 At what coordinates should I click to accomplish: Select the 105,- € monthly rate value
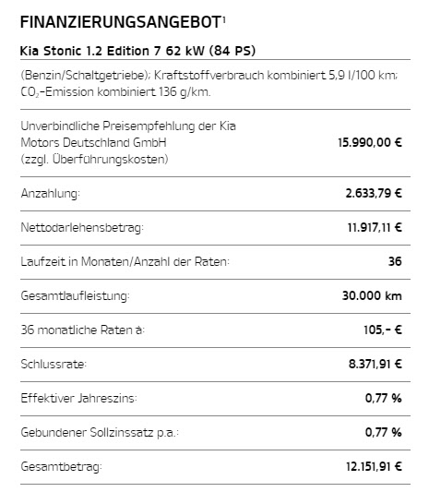(x=383, y=330)
